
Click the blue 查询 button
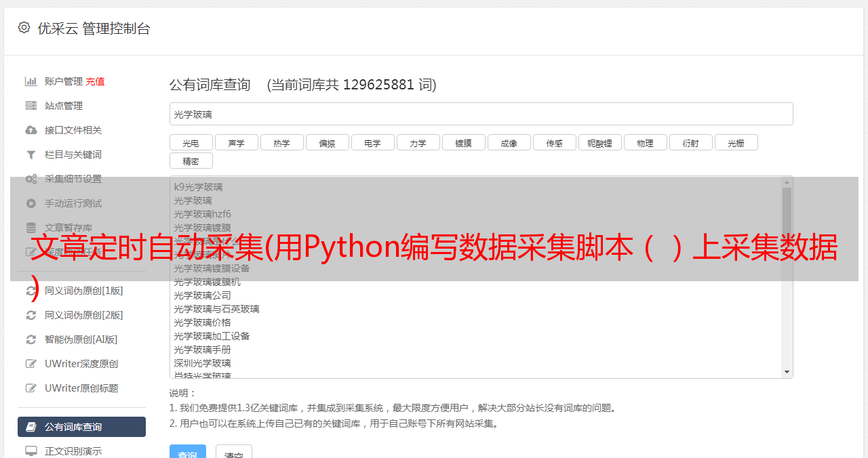(x=187, y=451)
